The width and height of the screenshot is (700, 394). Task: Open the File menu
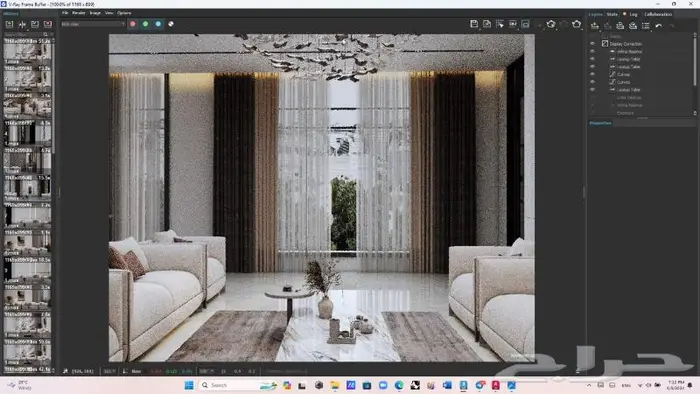[65, 13]
